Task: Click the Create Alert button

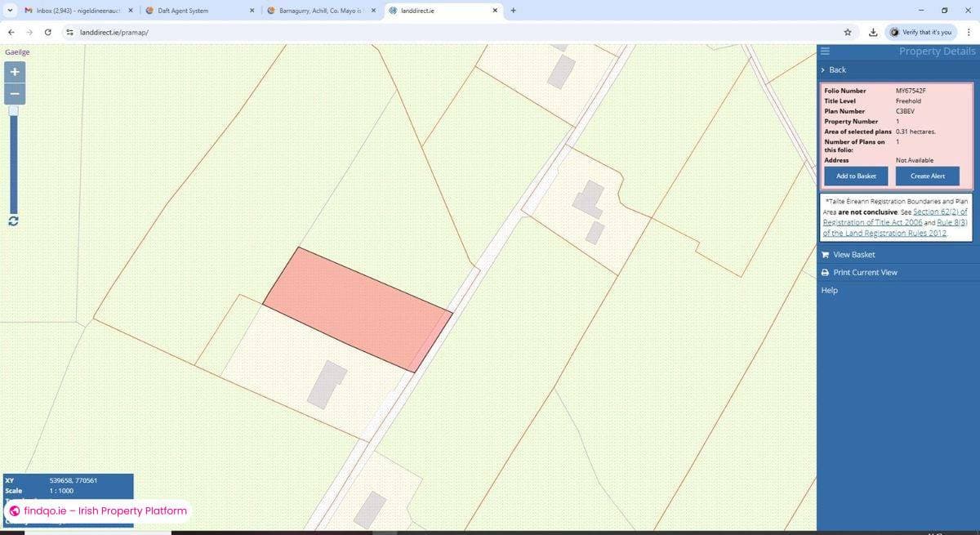Action: [x=927, y=176]
